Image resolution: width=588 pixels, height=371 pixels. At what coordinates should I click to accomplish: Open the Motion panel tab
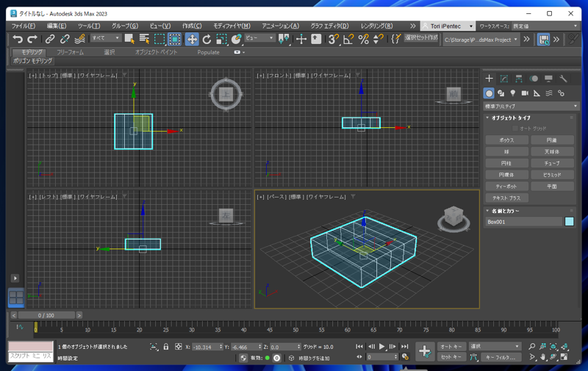(x=534, y=79)
